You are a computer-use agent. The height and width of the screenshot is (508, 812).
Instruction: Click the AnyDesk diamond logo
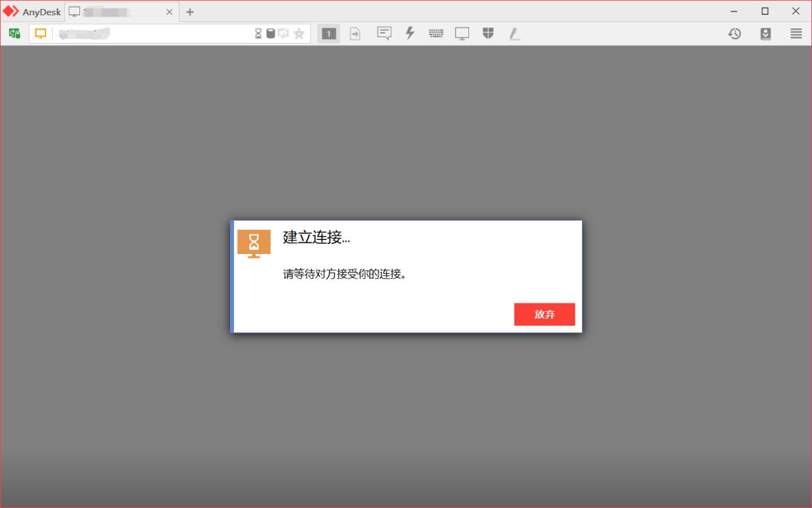point(10,11)
